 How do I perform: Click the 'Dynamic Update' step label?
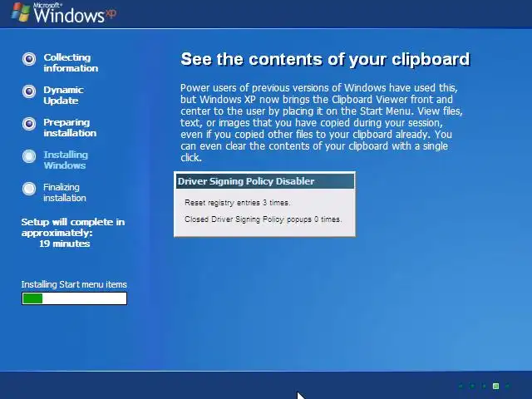[x=63, y=96]
